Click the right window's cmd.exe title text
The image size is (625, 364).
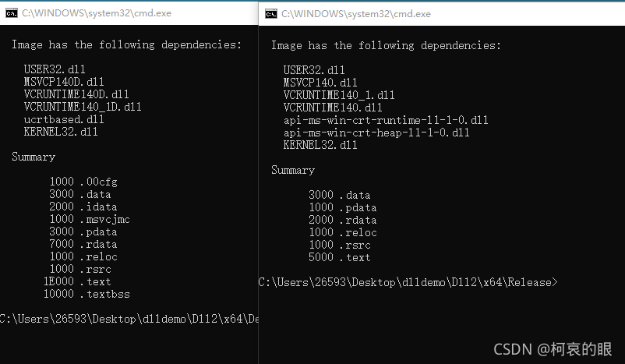356,14
